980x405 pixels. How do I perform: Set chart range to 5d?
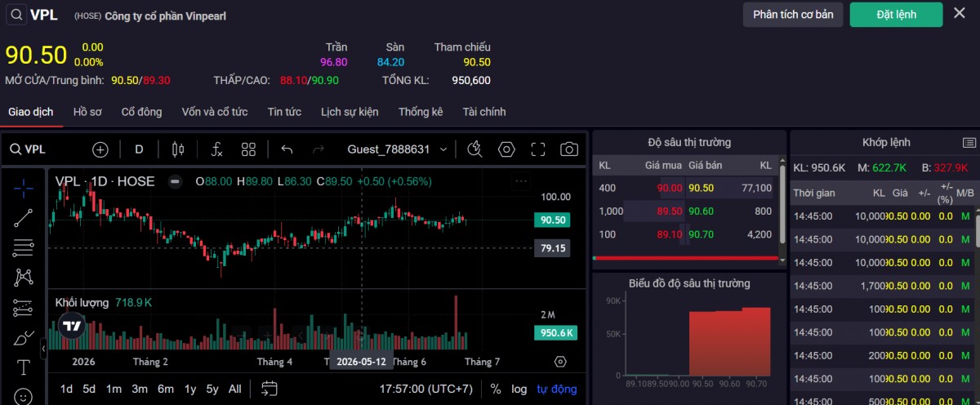(x=89, y=389)
